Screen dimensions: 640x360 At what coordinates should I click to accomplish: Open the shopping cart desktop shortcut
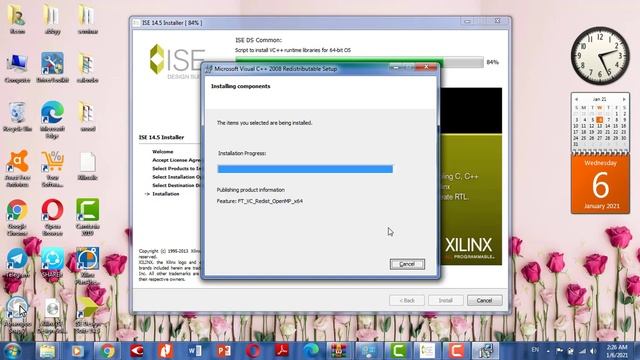(x=52, y=168)
